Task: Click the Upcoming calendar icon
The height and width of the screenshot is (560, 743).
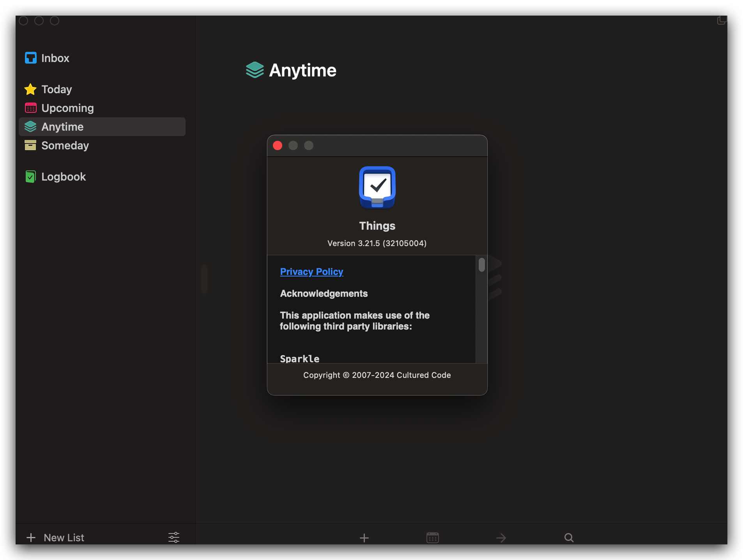Action: (30, 108)
